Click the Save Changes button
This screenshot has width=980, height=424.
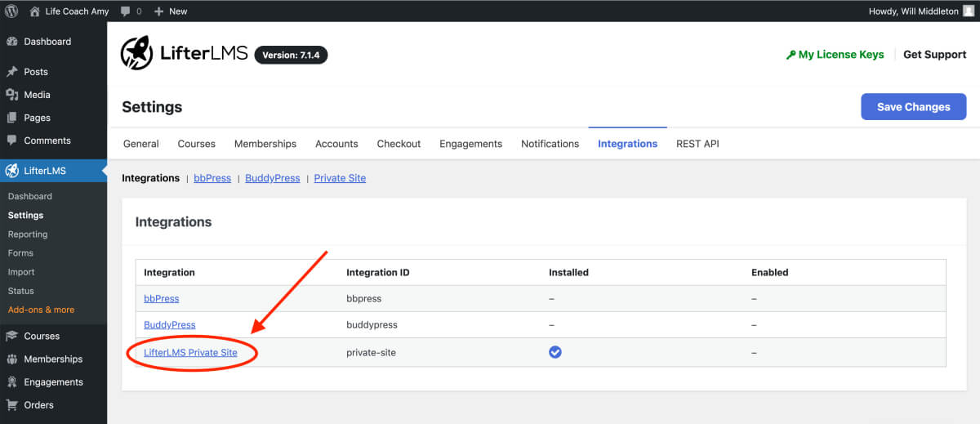click(x=913, y=107)
